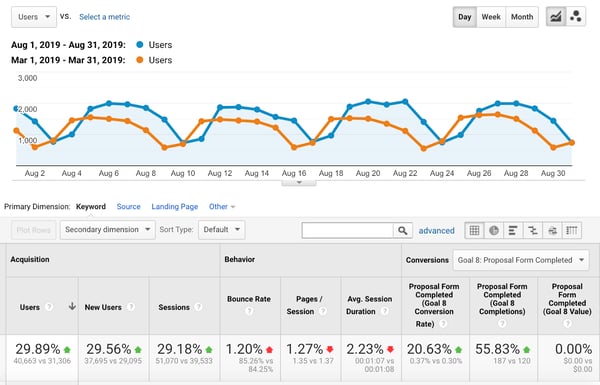This screenshot has height=385, width=600.
Task: Click help icon beside Pages / Session
Action: (x=323, y=311)
